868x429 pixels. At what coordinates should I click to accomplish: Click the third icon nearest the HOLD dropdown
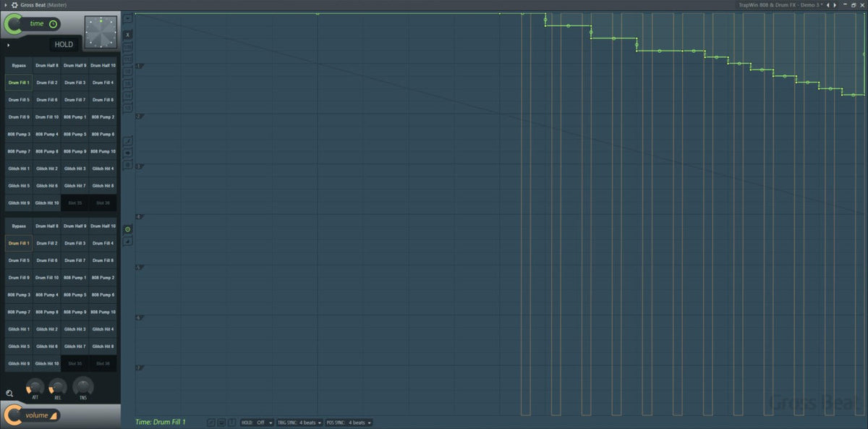(x=232, y=422)
